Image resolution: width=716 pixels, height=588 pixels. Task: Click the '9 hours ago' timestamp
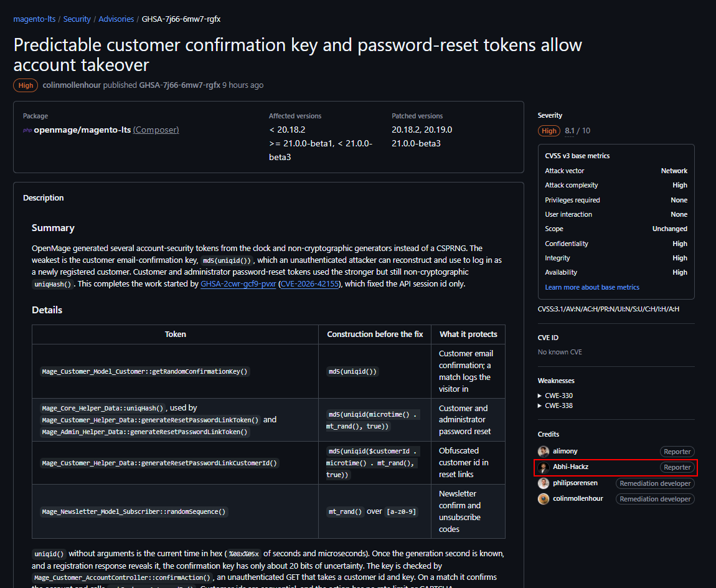(x=243, y=85)
